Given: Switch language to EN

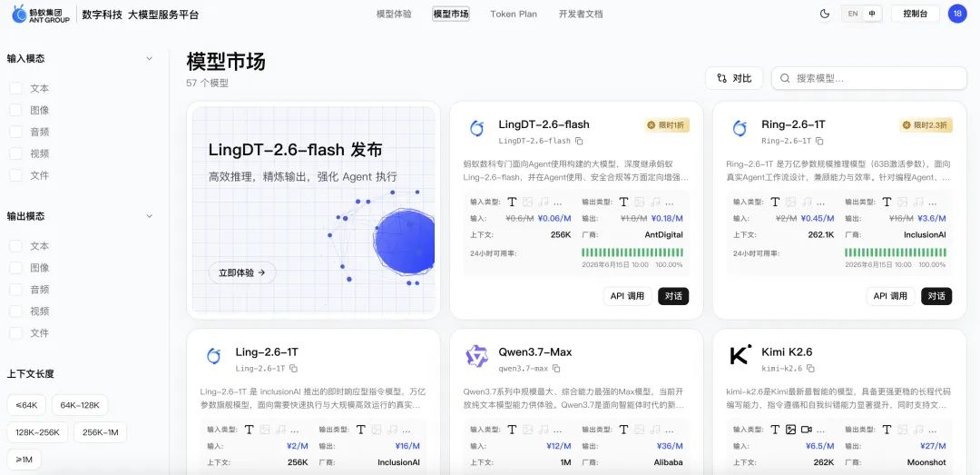Looking at the screenshot, I should pos(852,14).
